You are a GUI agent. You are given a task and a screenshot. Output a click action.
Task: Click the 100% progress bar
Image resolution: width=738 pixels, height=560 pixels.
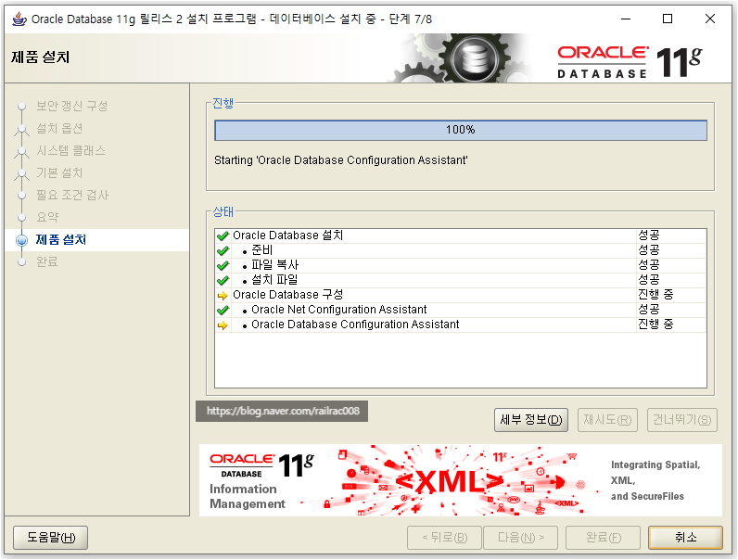pos(460,131)
